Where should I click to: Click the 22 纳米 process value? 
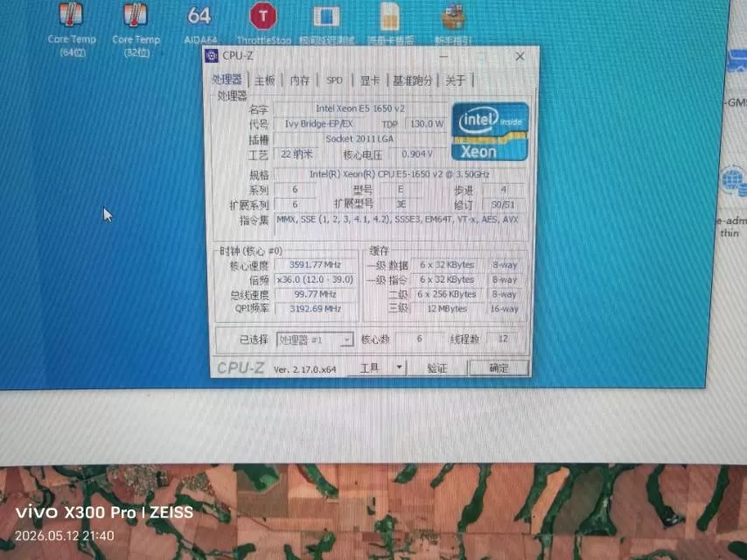pos(296,154)
